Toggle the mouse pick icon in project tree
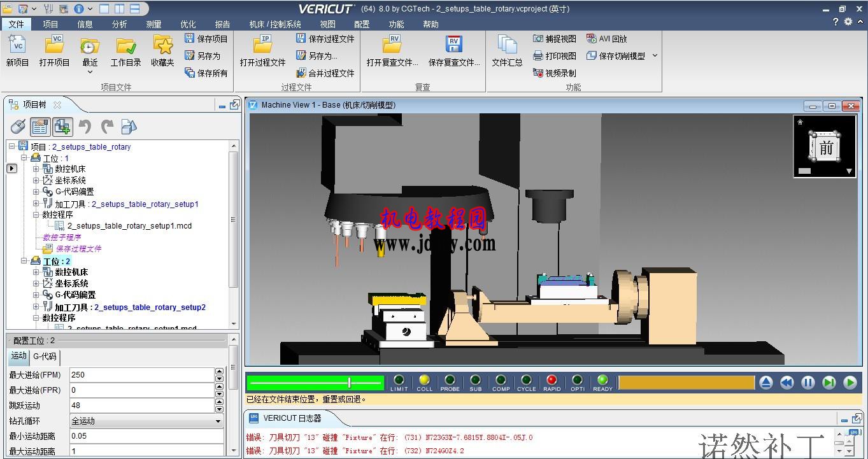This screenshot has height=459, width=868. [18, 127]
